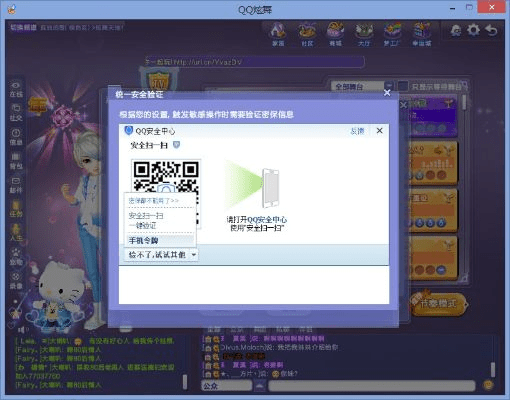The width and height of the screenshot is (510, 400).
Task: Click the IV level badge
Action: tap(158, 80)
